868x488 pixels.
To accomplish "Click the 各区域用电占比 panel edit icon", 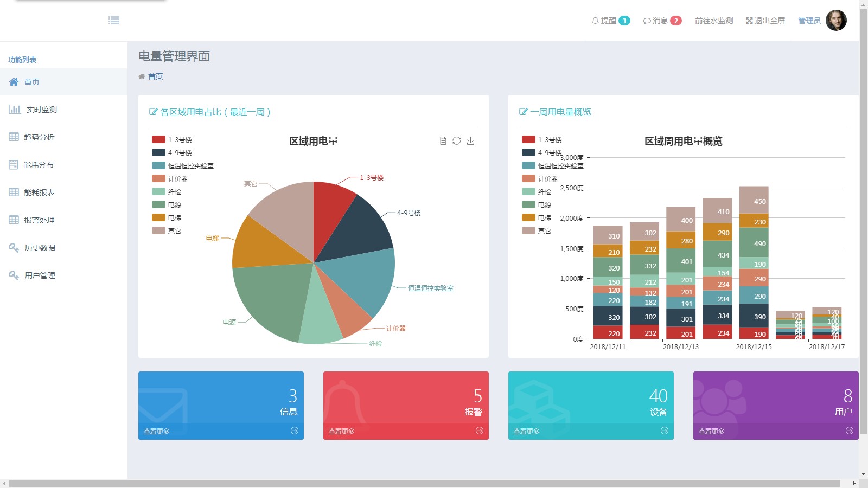I will click(x=153, y=112).
